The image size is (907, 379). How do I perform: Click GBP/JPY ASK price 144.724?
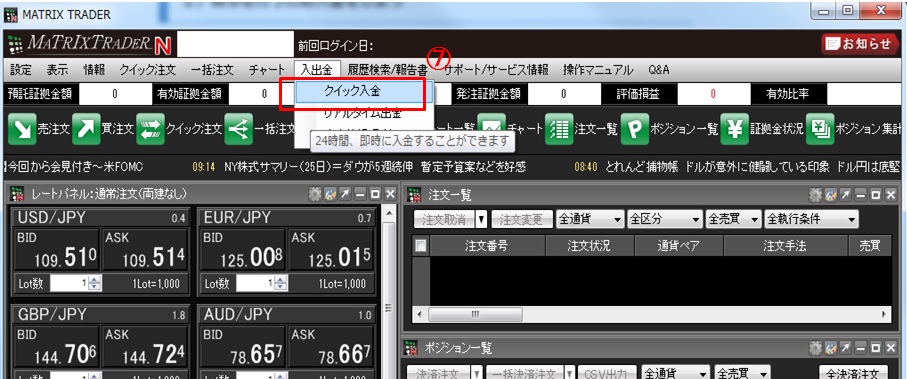tap(145, 348)
